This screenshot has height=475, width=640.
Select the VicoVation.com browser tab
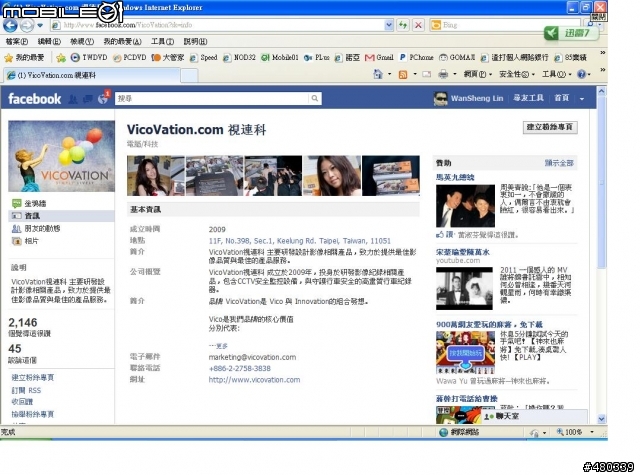pos(91,75)
